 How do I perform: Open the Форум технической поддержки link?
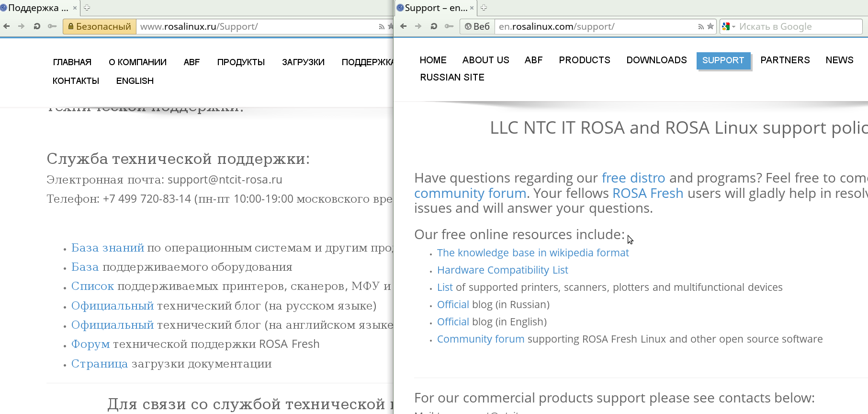pos(90,344)
